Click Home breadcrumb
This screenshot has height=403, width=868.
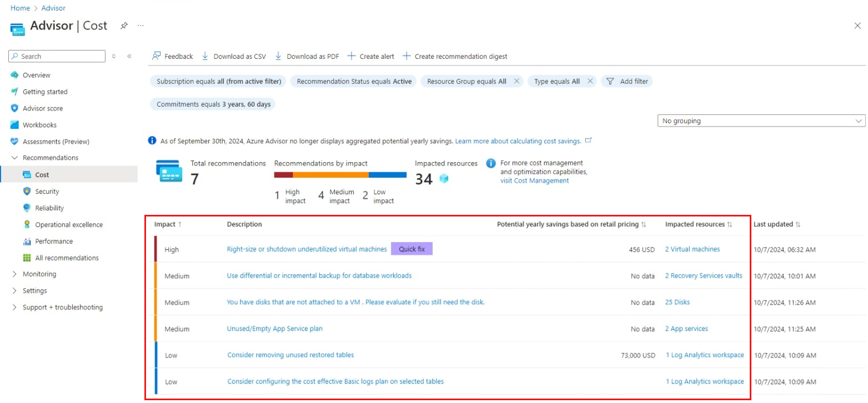click(x=20, y=8)
